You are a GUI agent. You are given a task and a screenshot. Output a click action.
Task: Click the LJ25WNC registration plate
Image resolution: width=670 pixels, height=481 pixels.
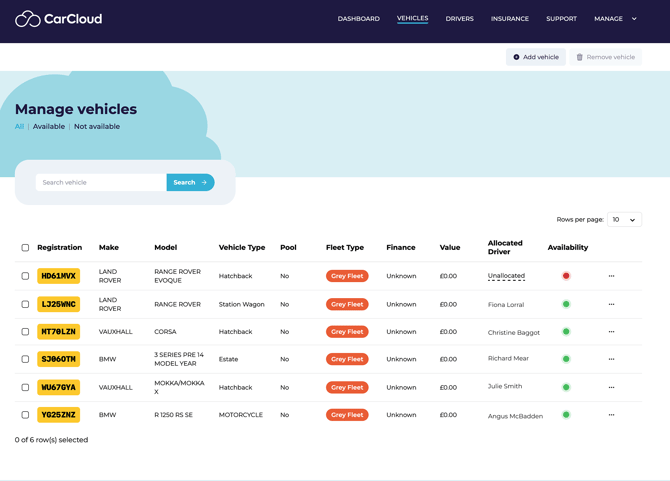coord(59,304)
